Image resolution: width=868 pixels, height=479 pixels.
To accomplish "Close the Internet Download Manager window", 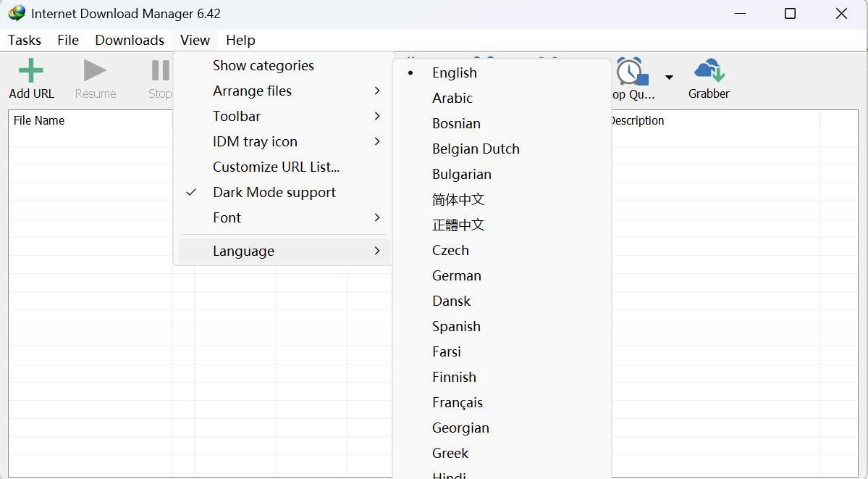I will tap(841, 13).
